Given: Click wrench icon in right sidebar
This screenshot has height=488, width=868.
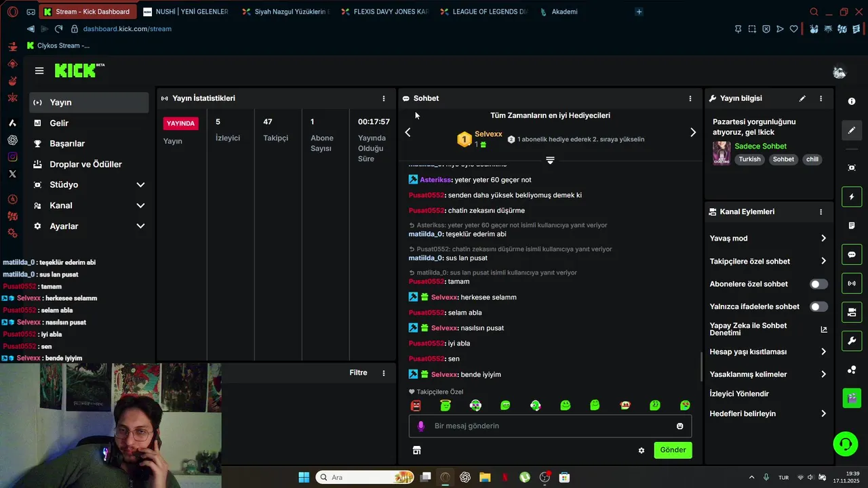Looking at the screenshot, I should coord(852,340).
